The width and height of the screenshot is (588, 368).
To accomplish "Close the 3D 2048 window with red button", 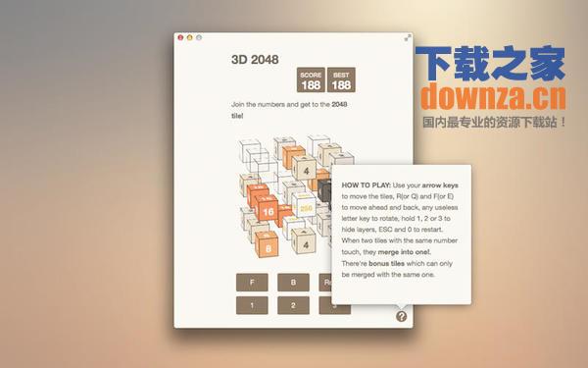I will 180,37.
